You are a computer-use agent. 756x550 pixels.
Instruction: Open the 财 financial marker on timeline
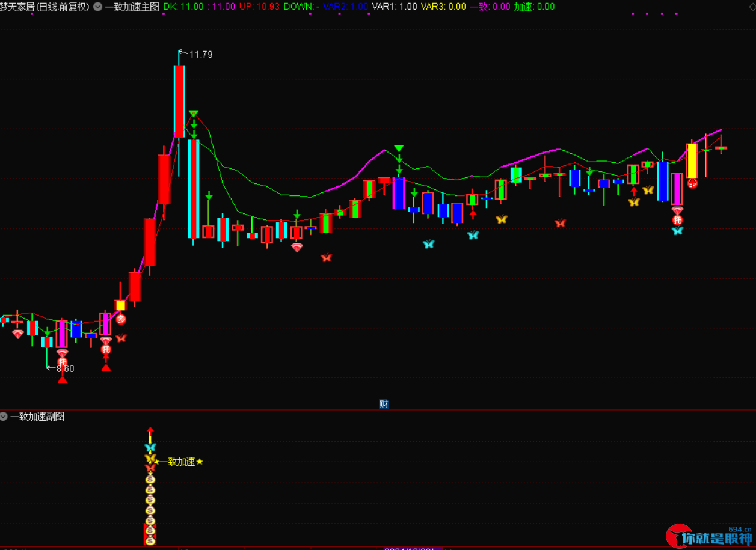point(384,404)
